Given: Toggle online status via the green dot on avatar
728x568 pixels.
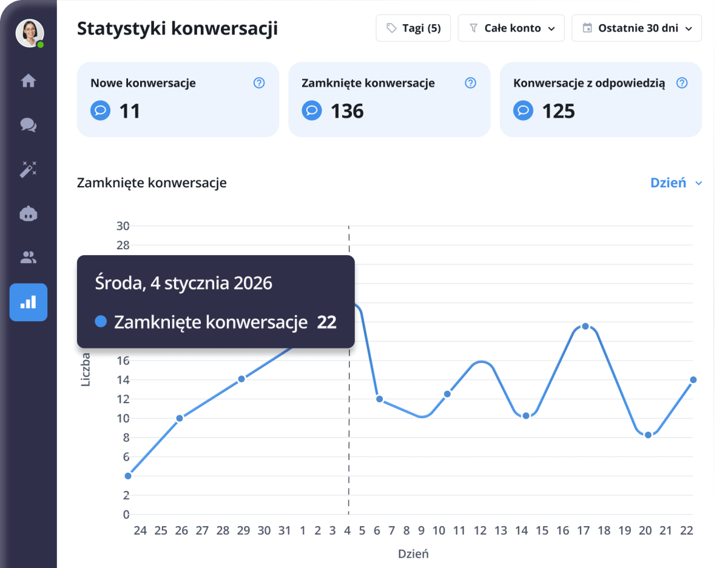Looking at the screenshot, I should tap(39, 44).
